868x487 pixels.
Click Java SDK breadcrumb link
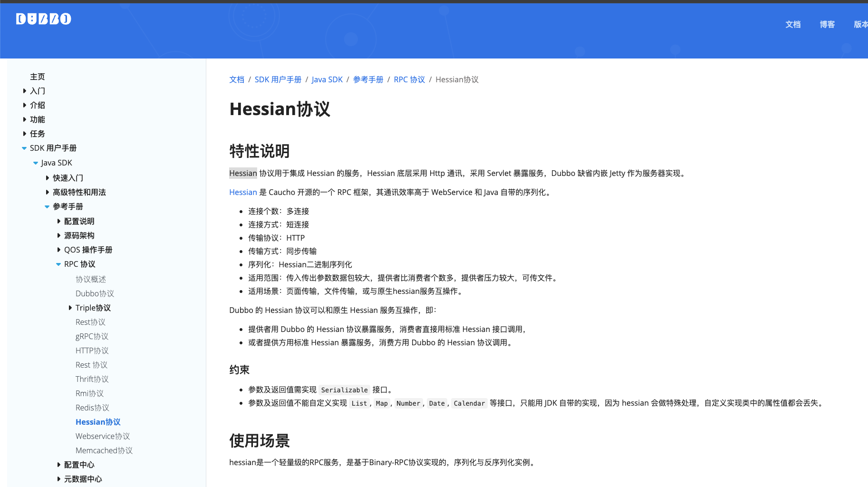click(x=327, y=79)
